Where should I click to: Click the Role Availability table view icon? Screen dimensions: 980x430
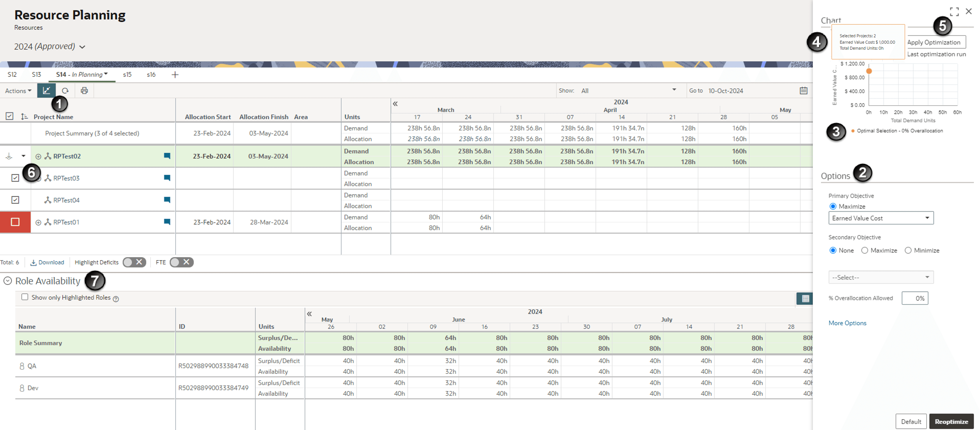(805, 299)
